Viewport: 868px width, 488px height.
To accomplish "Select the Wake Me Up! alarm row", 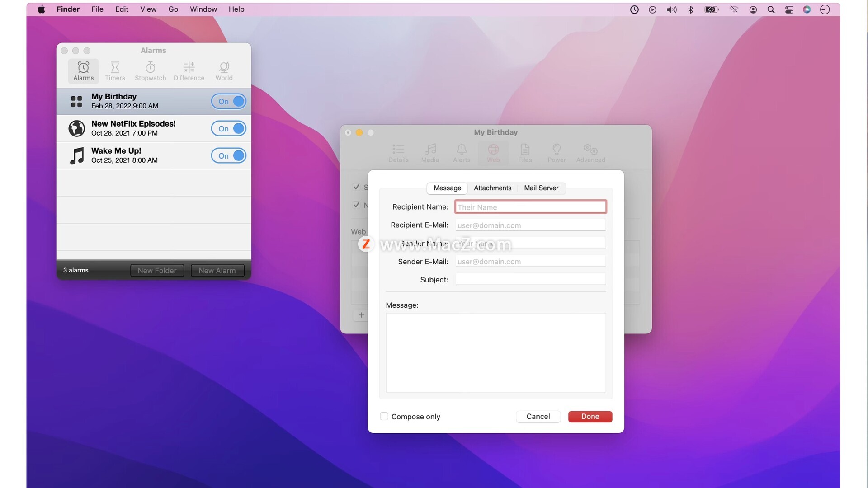I will click(x=154, y=155).
